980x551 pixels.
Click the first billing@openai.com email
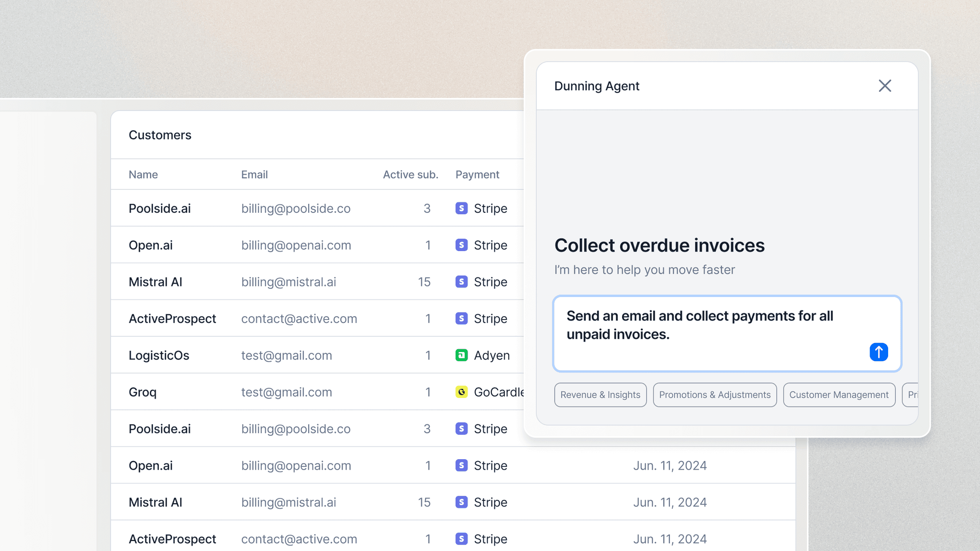pyautogui.click(x=296, y=245)
